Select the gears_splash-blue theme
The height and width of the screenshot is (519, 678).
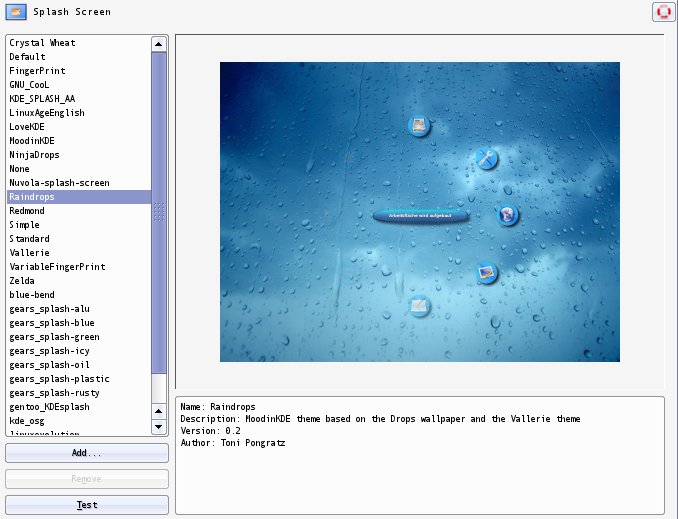tap(79, 323)
